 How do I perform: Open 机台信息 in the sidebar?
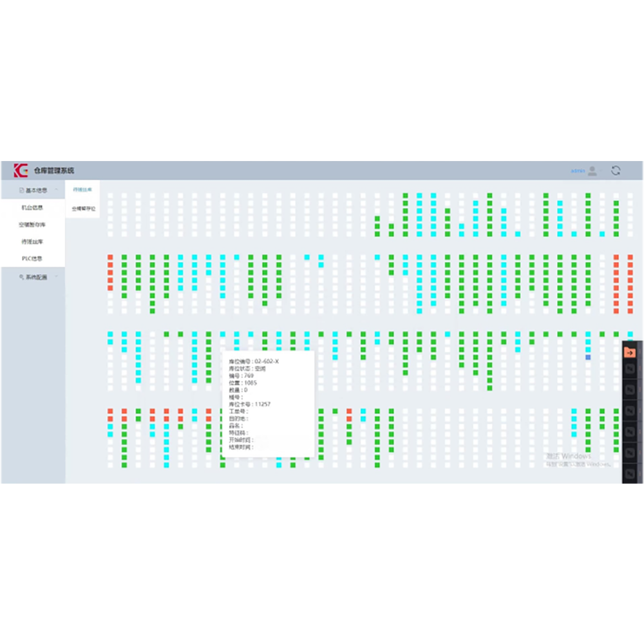point(32,208)
